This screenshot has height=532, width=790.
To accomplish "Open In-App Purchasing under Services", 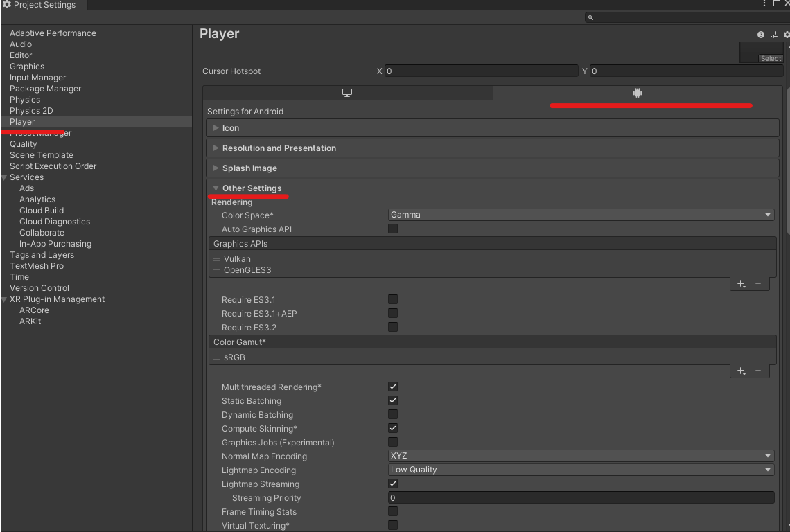I will 55,244.
